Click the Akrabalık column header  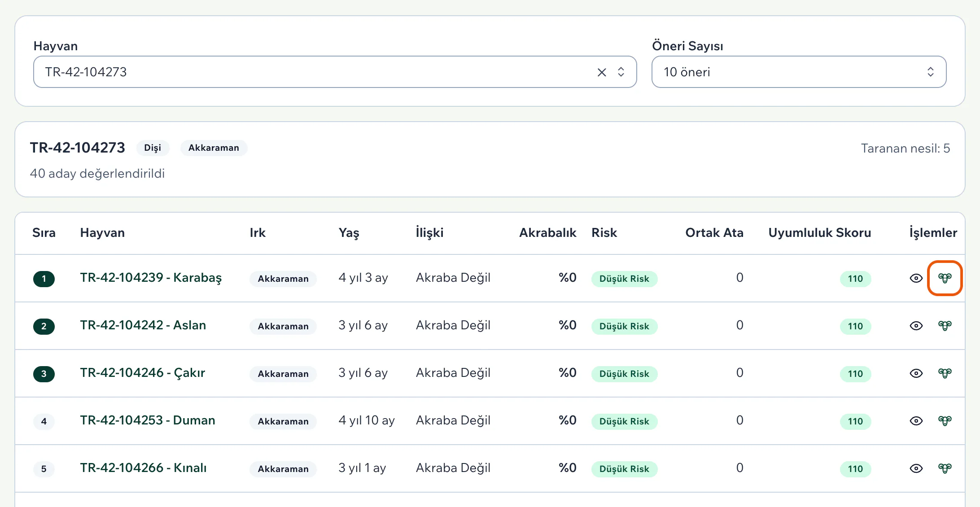pos(547,233)
